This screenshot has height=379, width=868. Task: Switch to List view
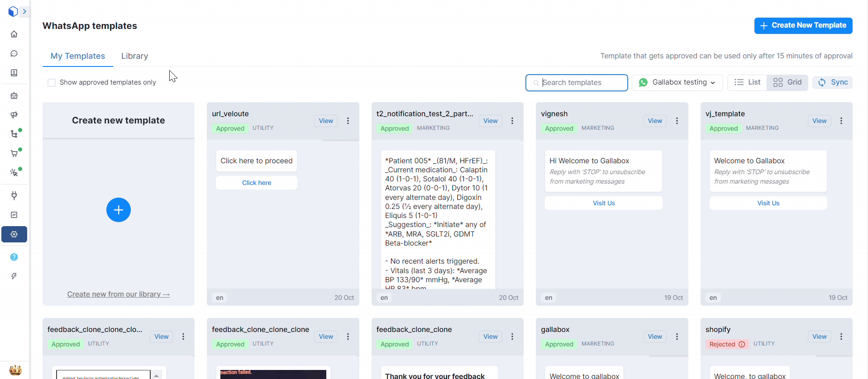[x=747, y=82]
